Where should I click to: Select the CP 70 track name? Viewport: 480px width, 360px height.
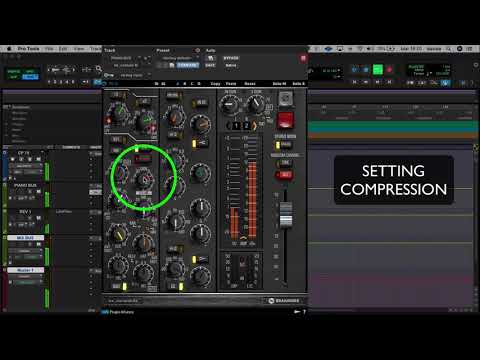point(23,153)
